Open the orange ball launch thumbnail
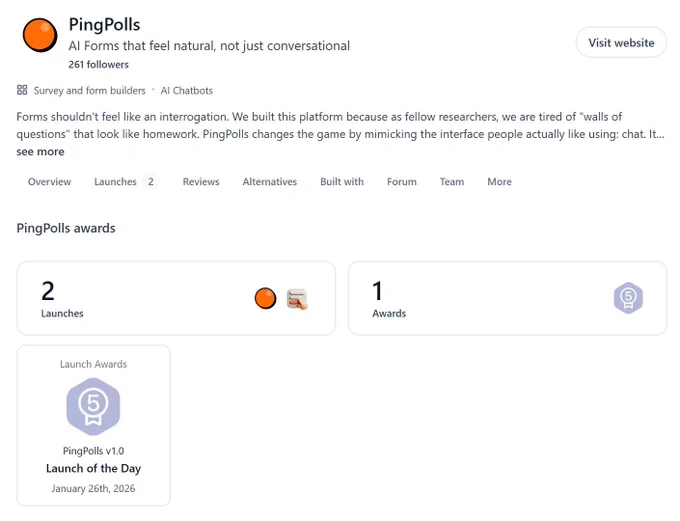Image resolution: width=680 pixels, height=521 pixels. [x=265, y=298]
